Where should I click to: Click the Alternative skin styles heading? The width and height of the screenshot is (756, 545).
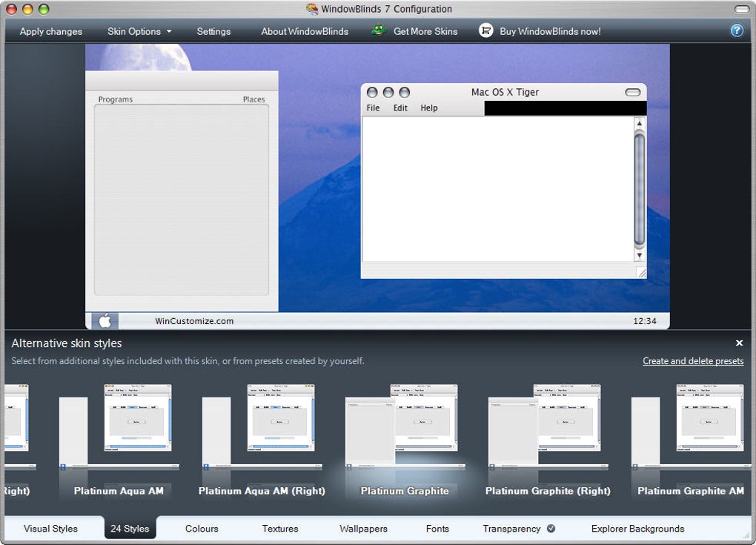click(x=67, y=343)
